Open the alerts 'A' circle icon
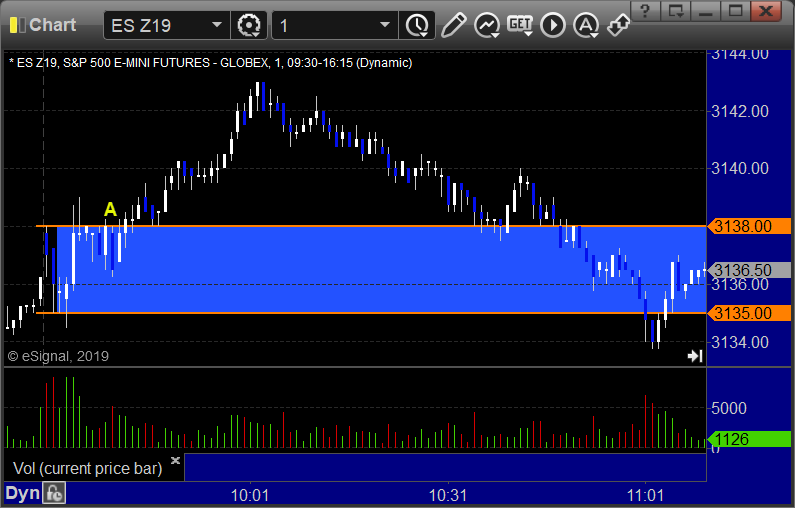795x508 pixels. [586, 25]
